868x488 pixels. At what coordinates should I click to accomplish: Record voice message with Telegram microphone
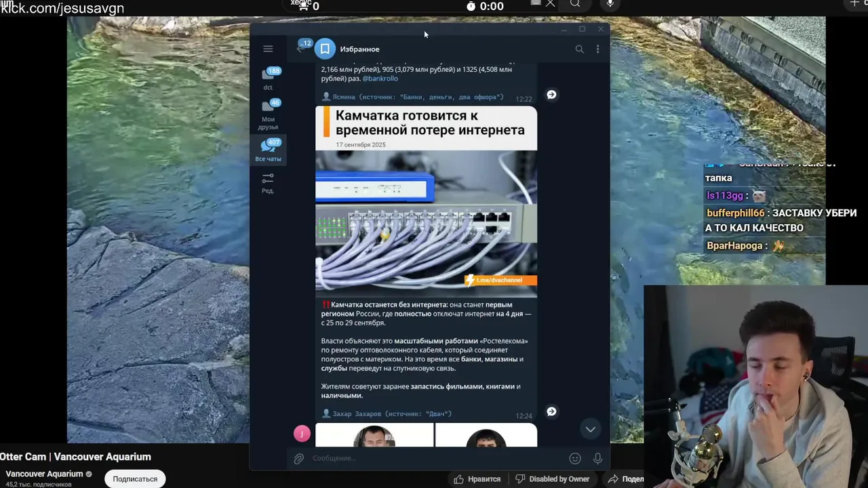pos(597,459)
